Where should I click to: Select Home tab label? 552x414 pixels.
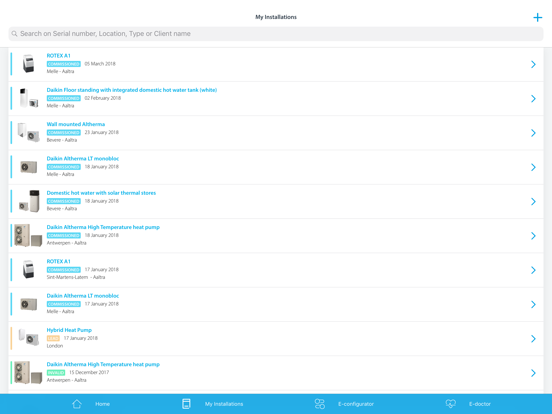[102, 404]
